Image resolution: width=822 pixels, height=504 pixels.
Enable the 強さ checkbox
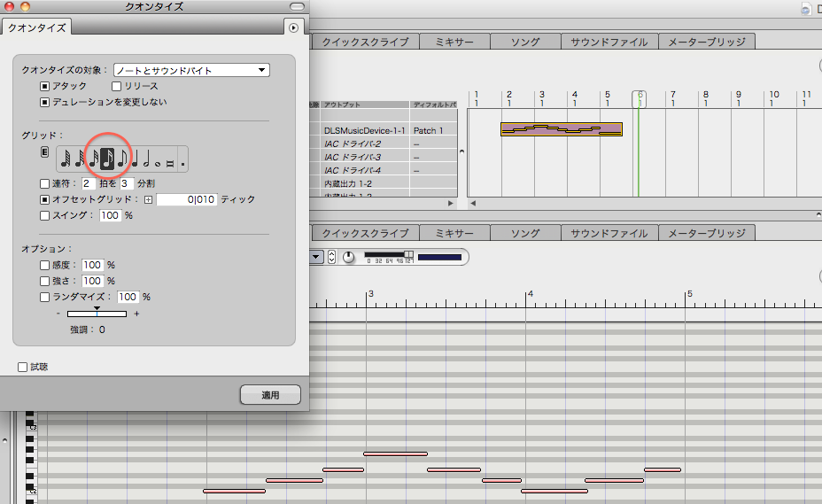[44, 281]
